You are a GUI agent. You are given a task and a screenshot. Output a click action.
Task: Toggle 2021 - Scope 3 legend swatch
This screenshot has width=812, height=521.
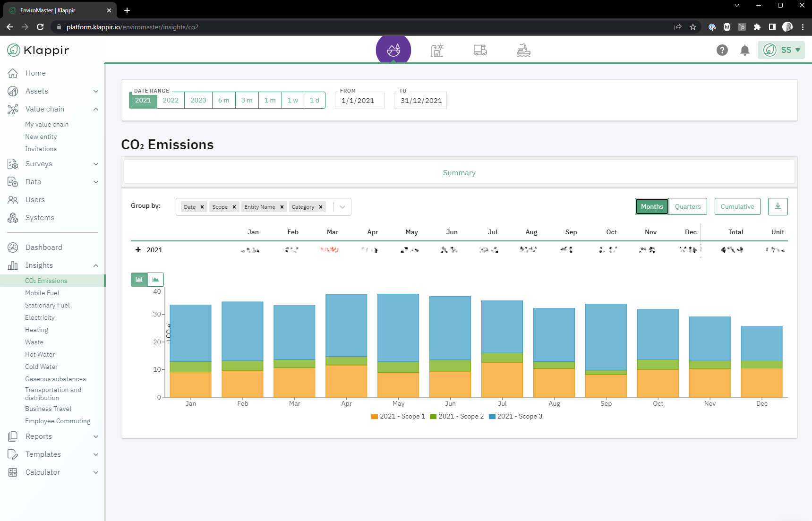[x=492, y=417]
